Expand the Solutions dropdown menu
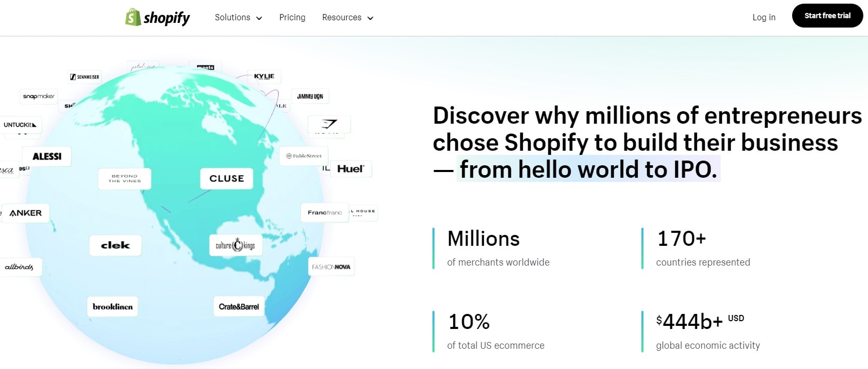The image size is (868, 369). 239,18
